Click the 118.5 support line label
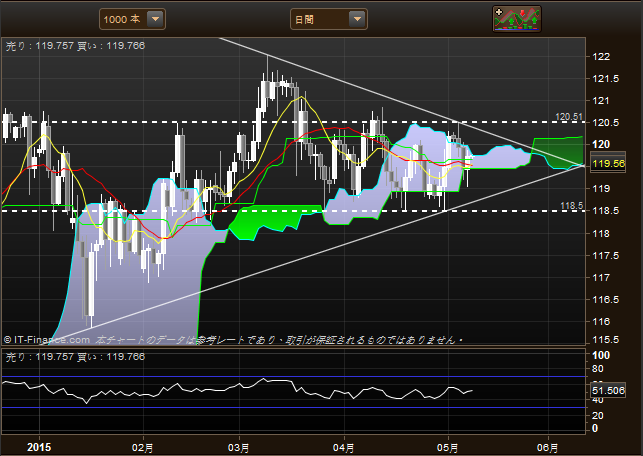The height and width of the screenshot is (456, 643). [x=571, y=206]
